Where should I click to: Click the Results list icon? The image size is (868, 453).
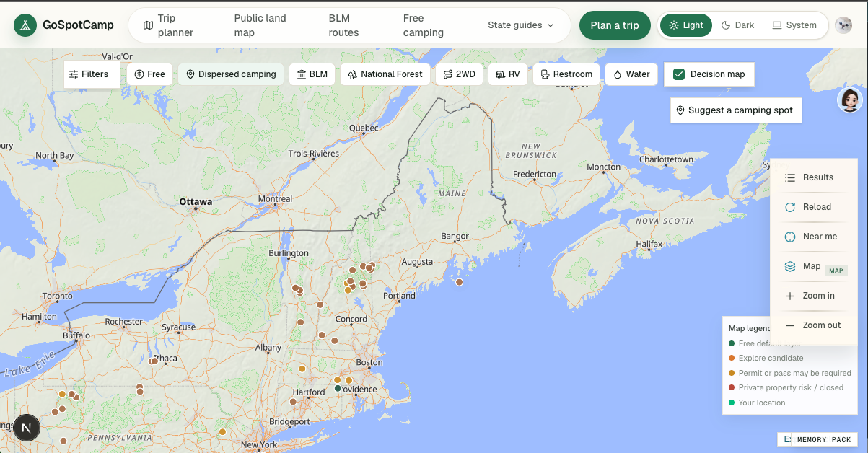tap(790, 177)
